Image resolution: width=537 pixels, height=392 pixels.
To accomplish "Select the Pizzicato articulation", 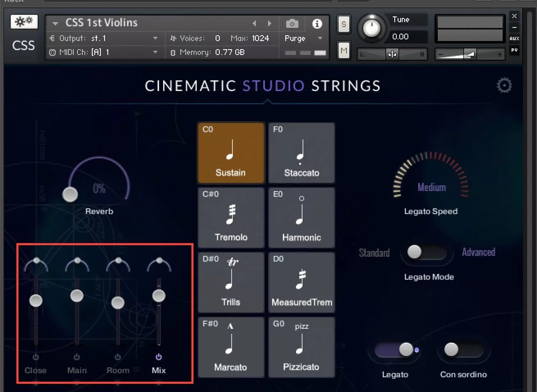I will click(302, 347).
